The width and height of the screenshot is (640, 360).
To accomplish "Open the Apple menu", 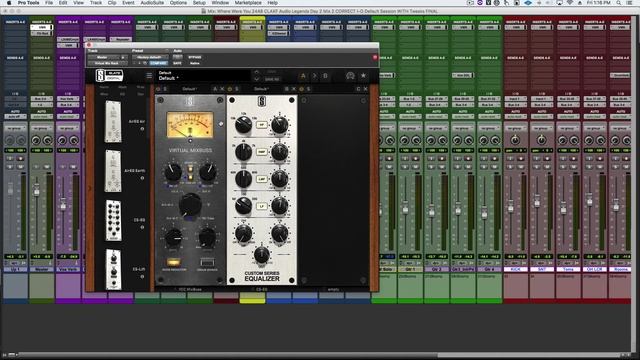I will pos(9,3).
